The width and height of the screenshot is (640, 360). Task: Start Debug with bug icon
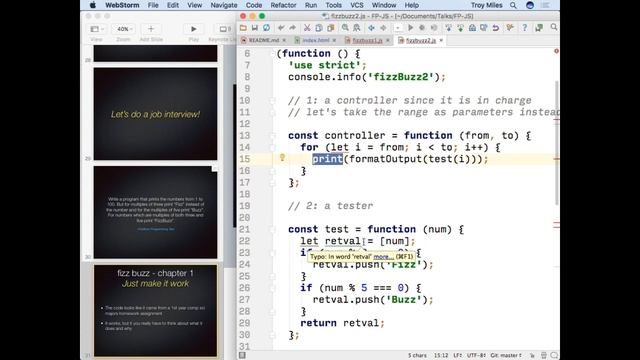click(x=422, y=28)
